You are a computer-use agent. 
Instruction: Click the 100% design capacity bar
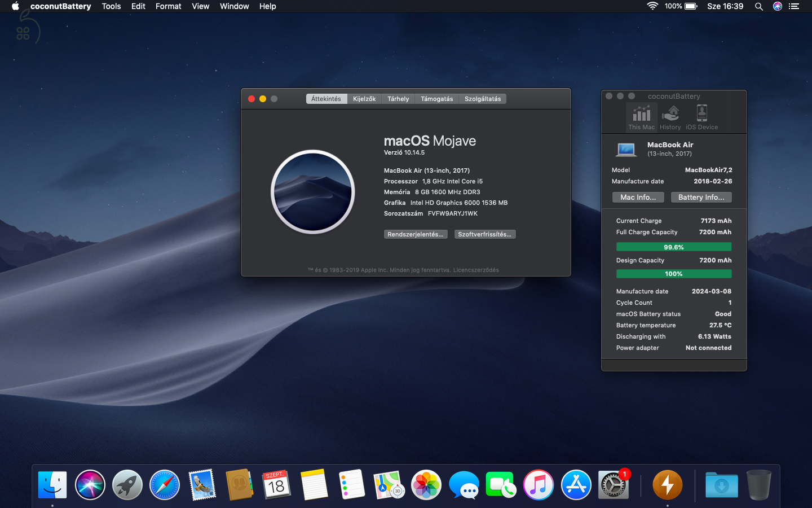[674, 274]
